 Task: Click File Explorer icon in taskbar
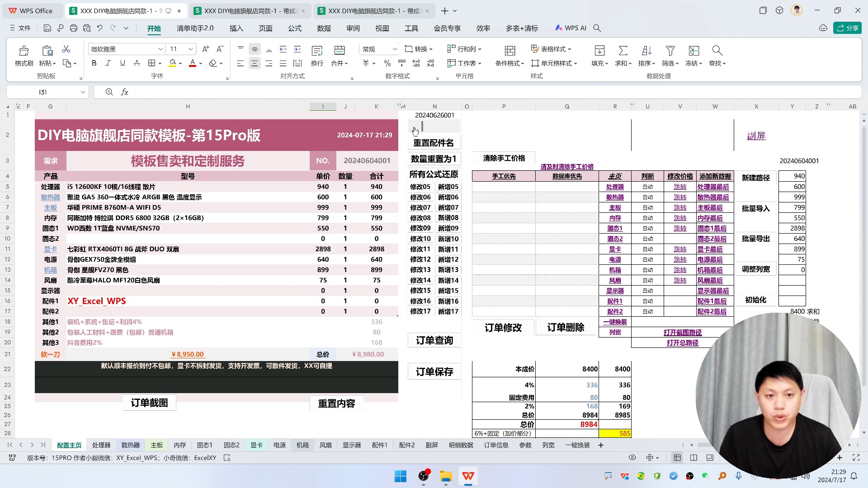[x=446, y=476]
